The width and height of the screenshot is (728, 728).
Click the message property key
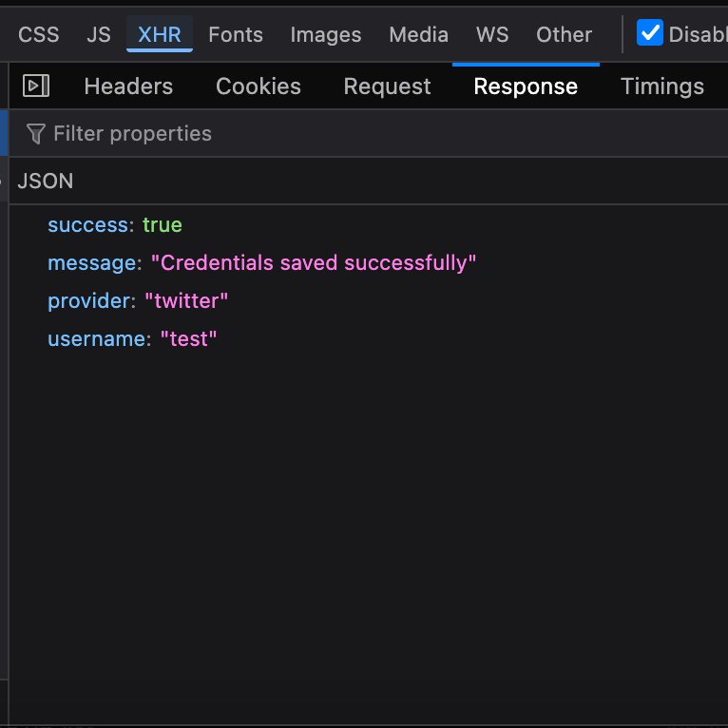92,263
